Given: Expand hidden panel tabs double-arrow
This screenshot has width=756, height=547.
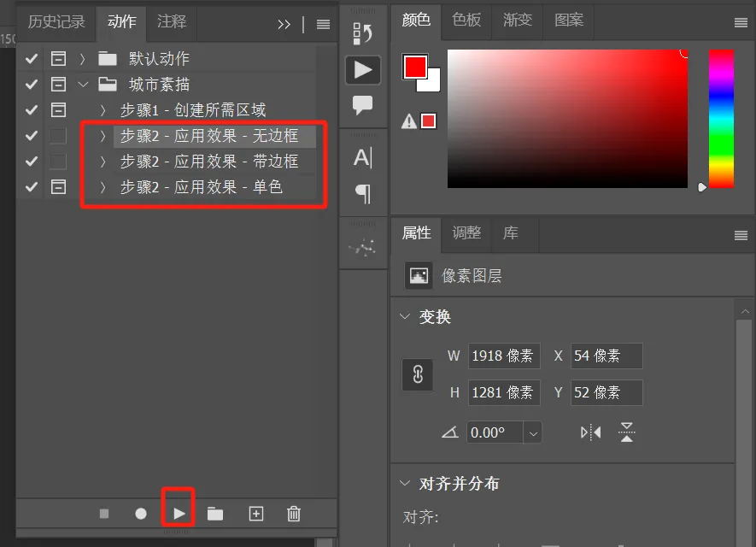Looking at the screenshot, I should pyautogui.click(x=284, y=24).
